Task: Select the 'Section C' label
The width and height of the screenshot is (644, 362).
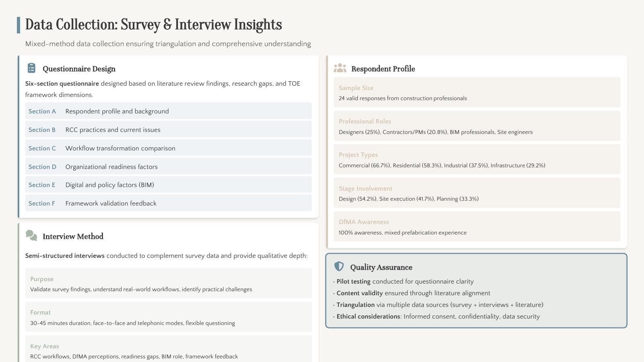Action: (42, 148)
